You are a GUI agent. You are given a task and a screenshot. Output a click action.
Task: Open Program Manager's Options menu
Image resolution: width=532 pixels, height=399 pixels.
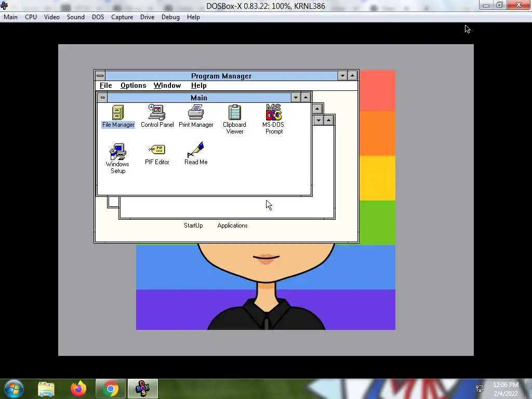pyautogui.click(x=134, y=86)
